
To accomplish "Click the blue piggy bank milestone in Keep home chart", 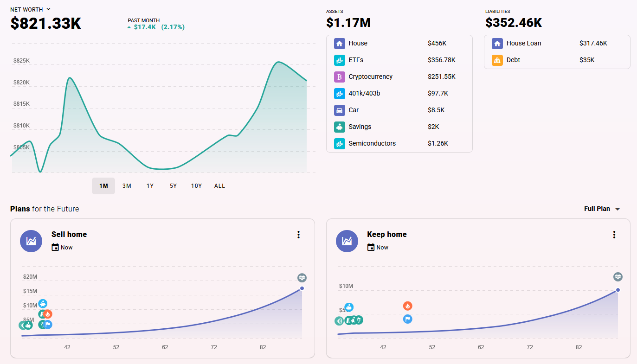I will (x=349, y=307).
